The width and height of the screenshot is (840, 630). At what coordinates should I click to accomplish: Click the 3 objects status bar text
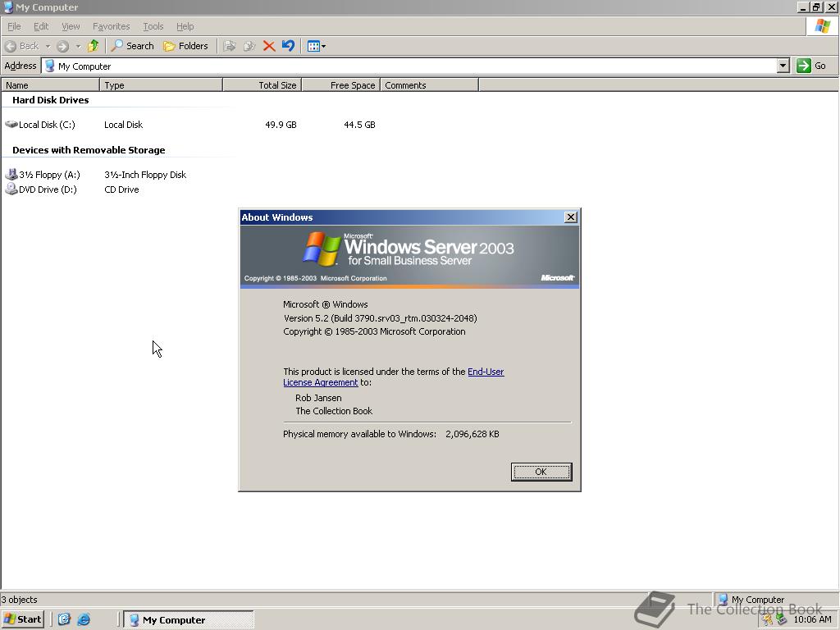click(20, 600)
